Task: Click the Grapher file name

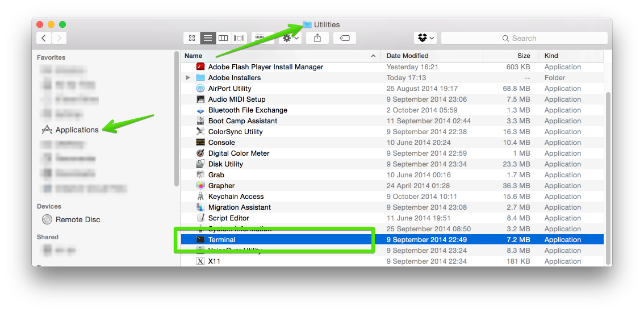Action: 221,186
